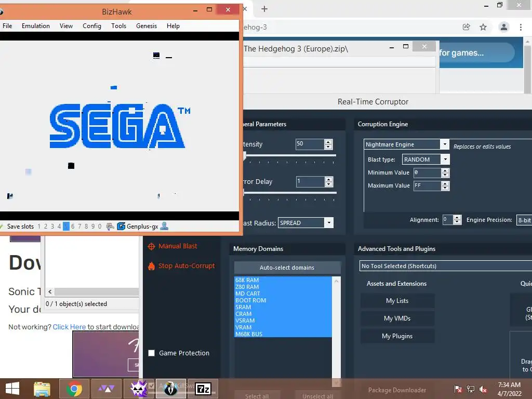The height and width of the screenshot is (399, 532).
Task: Increase Error Delay with the up arrow
Action: tap(328, 179)
